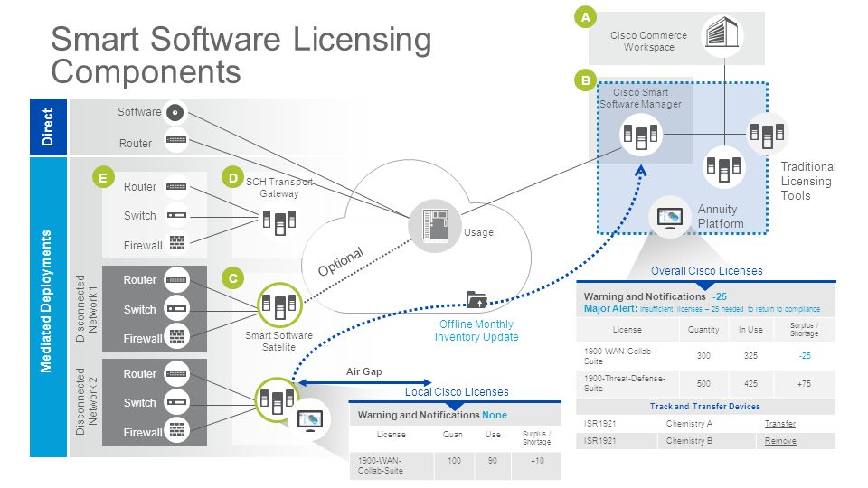Select the Router icon in group E
The width and height of the screenshot is (868, 488).
pos(176,186)
